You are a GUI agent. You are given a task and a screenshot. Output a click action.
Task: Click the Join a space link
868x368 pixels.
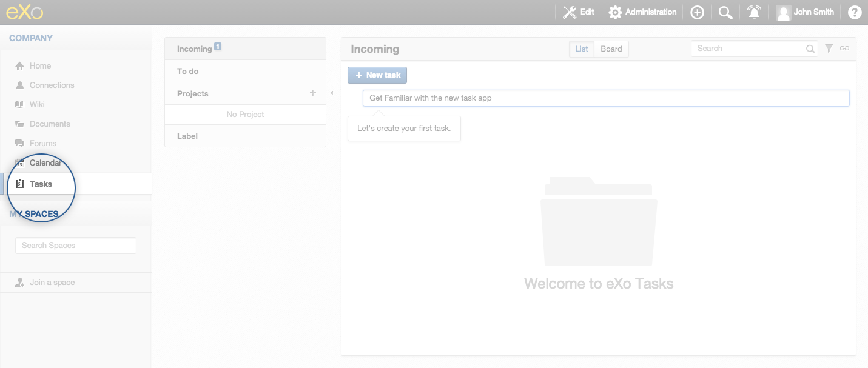click(x=52, y=282)
